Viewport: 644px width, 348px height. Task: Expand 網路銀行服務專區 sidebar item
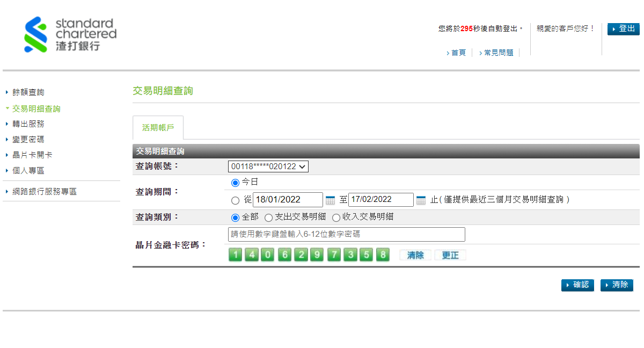pos(45,191)
